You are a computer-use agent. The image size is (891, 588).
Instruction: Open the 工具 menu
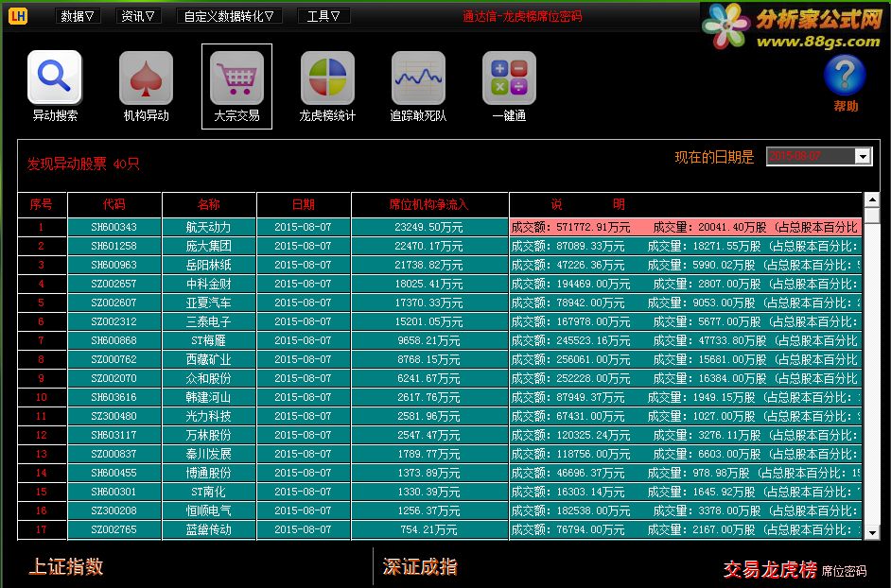(323, 16)
